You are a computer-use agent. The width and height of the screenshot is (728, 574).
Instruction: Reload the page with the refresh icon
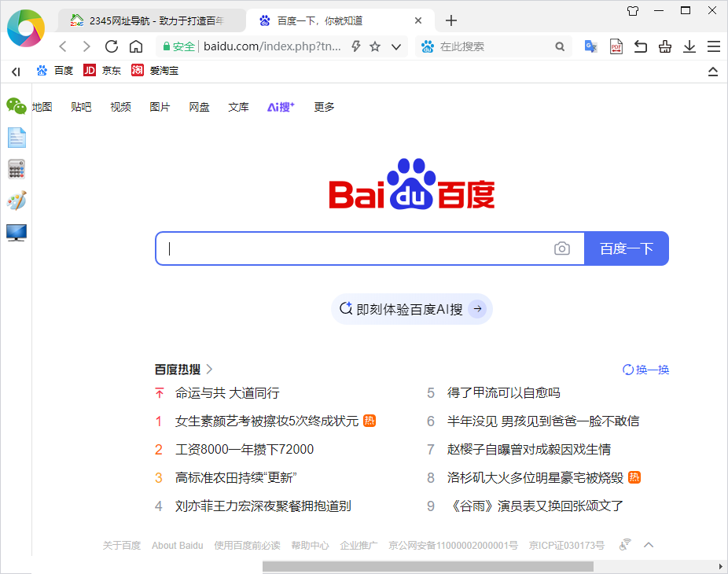click(x=112, y=46)
